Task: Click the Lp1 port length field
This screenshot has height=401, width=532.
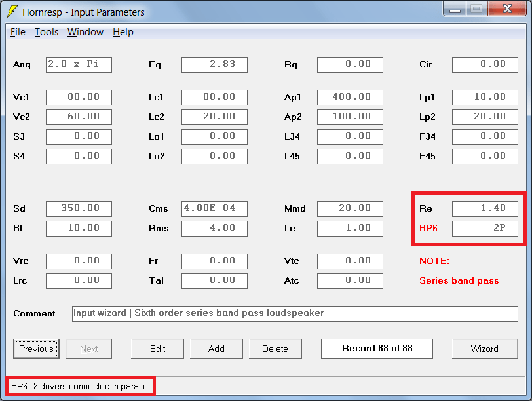Action: [485, 98]
